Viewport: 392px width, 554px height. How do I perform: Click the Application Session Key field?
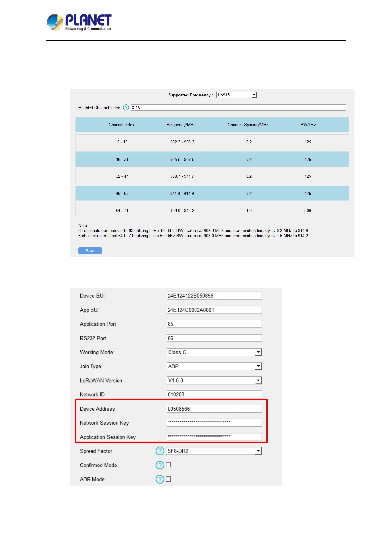[214, 437]
